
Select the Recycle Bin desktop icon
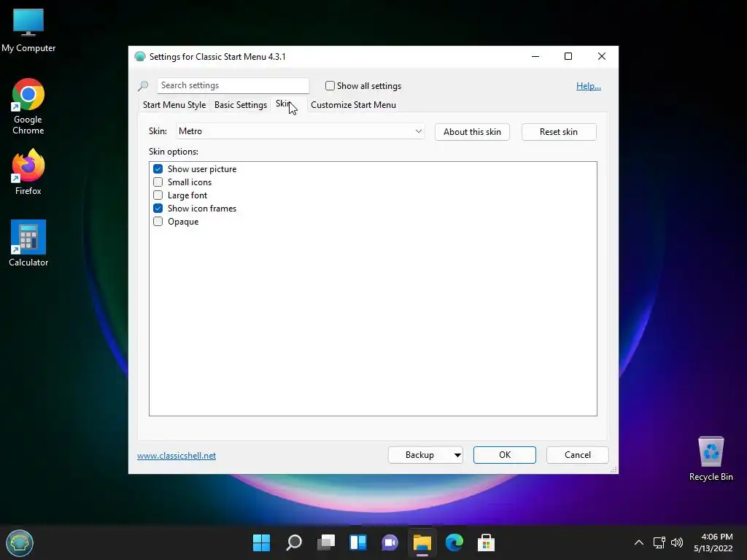tap(711, 459)
